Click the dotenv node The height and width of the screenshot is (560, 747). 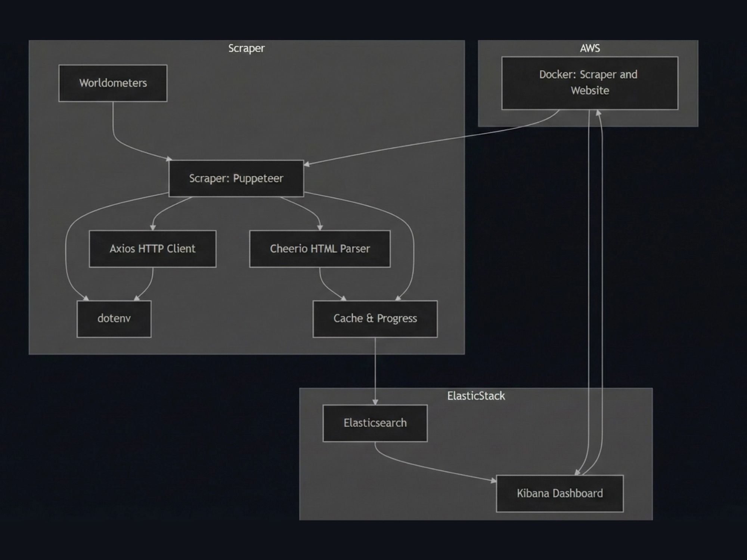point(114,318)
